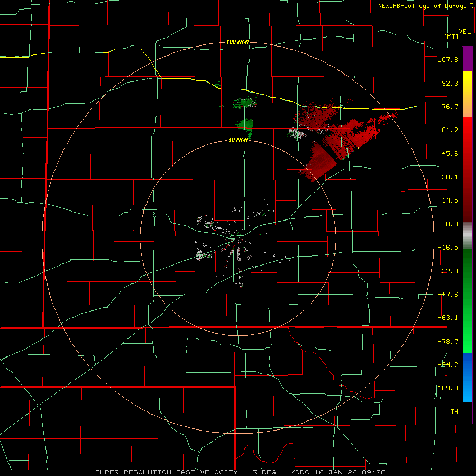Viewport: 476px width, 476px height.
Task: Click the 50 NMI range ring label
Action: [238, 140]
